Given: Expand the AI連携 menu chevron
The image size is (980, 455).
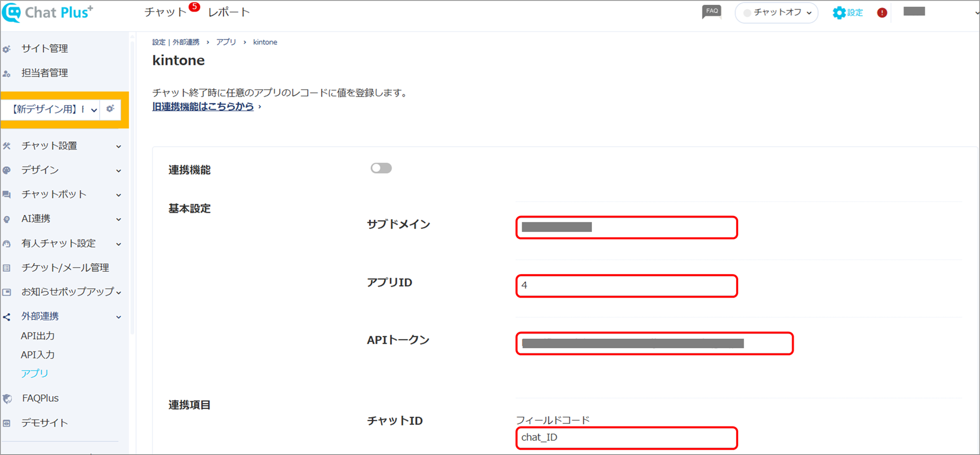Looking at the screenshot, I should (x=118, y=219).
